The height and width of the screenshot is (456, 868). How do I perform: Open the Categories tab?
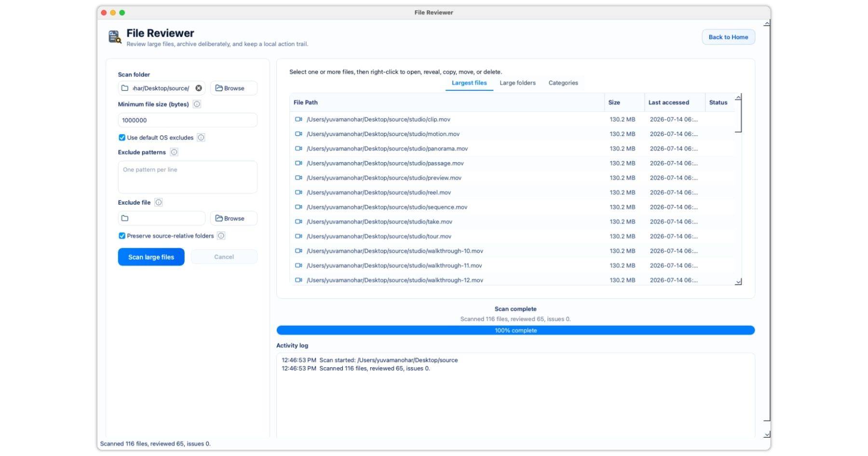(563, 83)
